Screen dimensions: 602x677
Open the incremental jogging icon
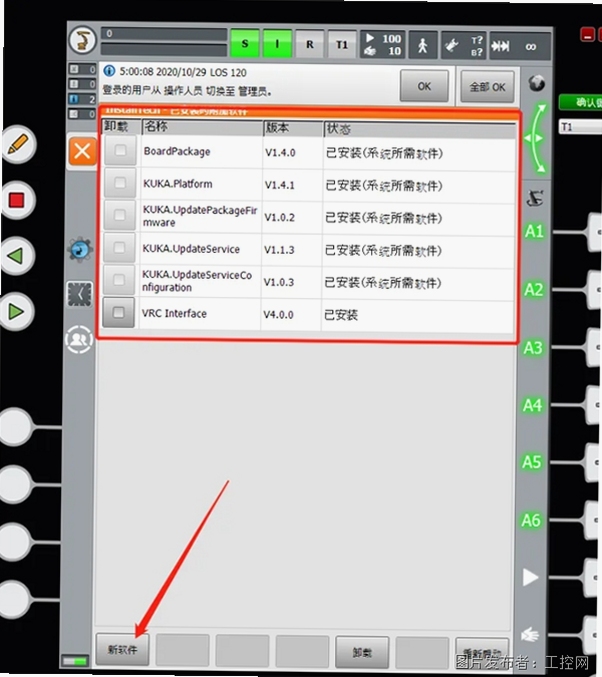[501, 46]
